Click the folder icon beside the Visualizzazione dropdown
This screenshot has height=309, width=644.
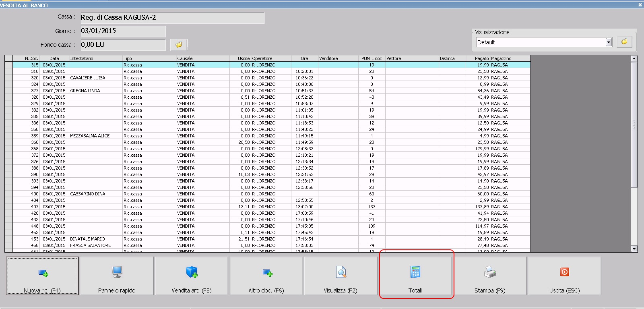[624, 42]
